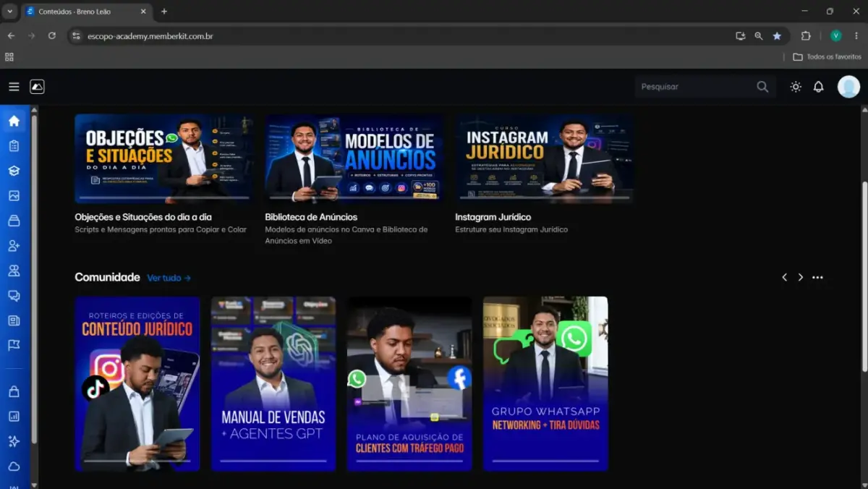Click the address bar URL
This screenshot has width=868, height=489.
(x=150, y=36)
